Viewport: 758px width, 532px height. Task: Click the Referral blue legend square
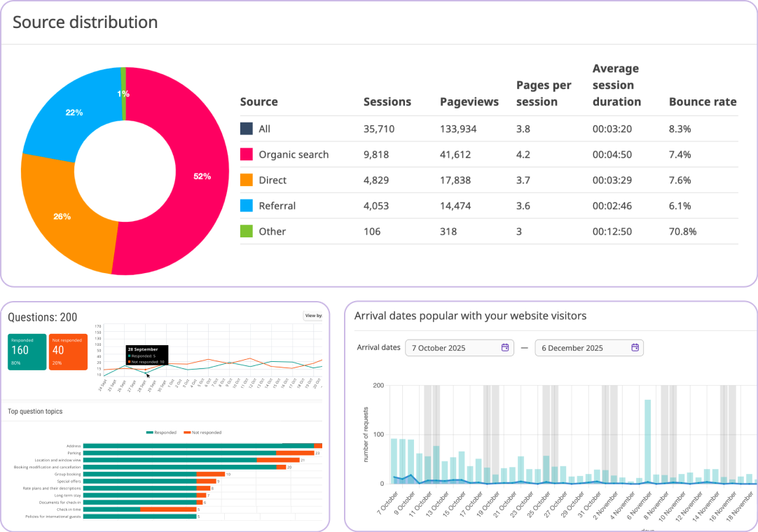[x=246, y=205]
